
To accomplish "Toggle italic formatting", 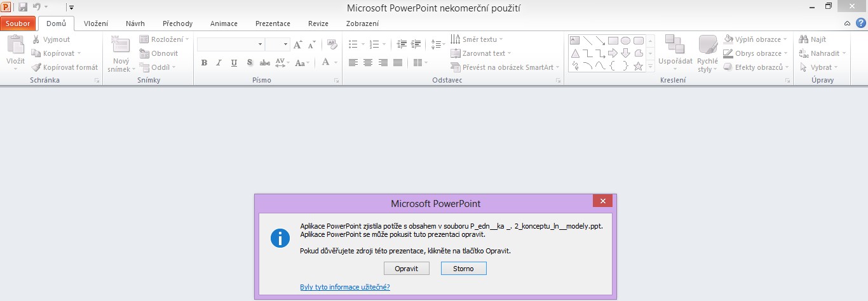I will 219,62.
